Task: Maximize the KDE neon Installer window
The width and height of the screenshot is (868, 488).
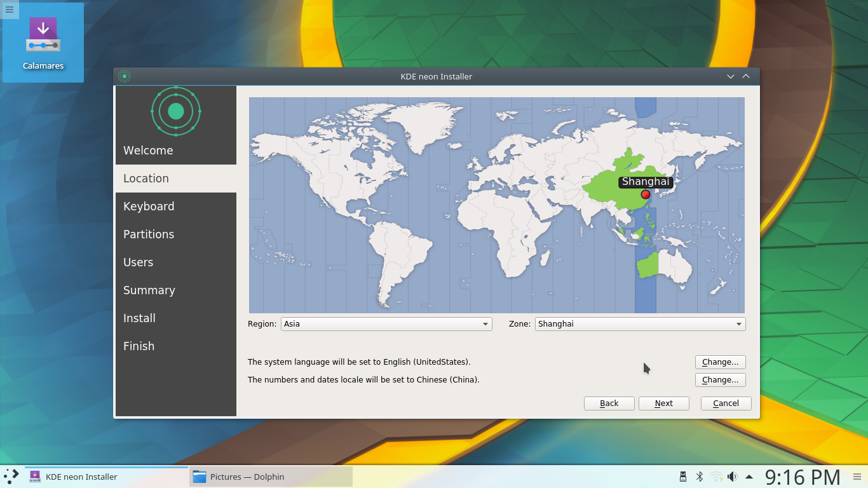Action: click(x=746, y=76)
